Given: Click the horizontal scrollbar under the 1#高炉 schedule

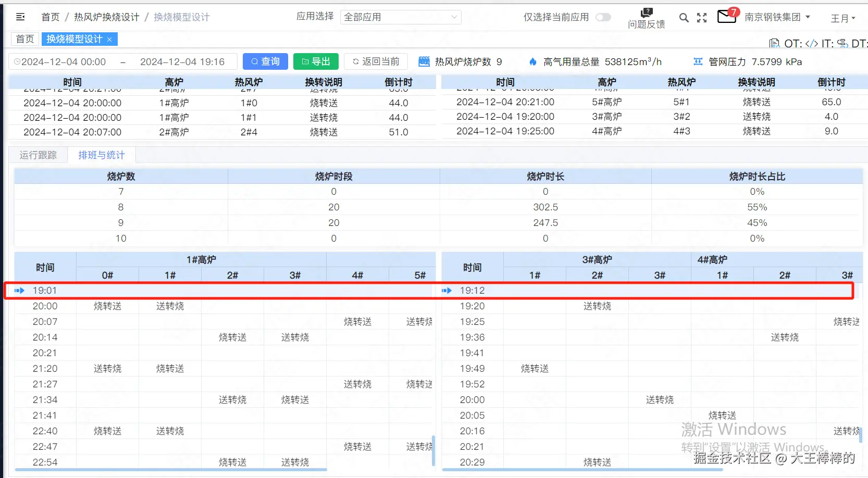Looking at the screenshot, I should pyautogui.click(x=171, y=470).
